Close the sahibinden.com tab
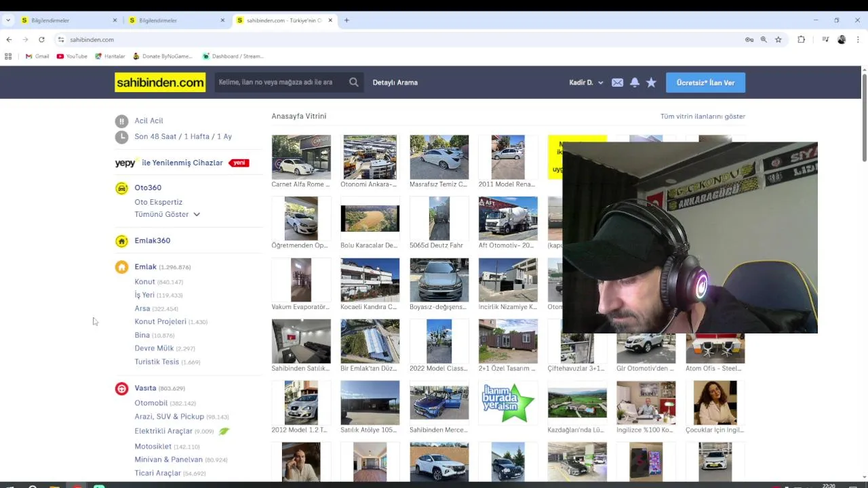868x488 pixels. pos(331,20)
